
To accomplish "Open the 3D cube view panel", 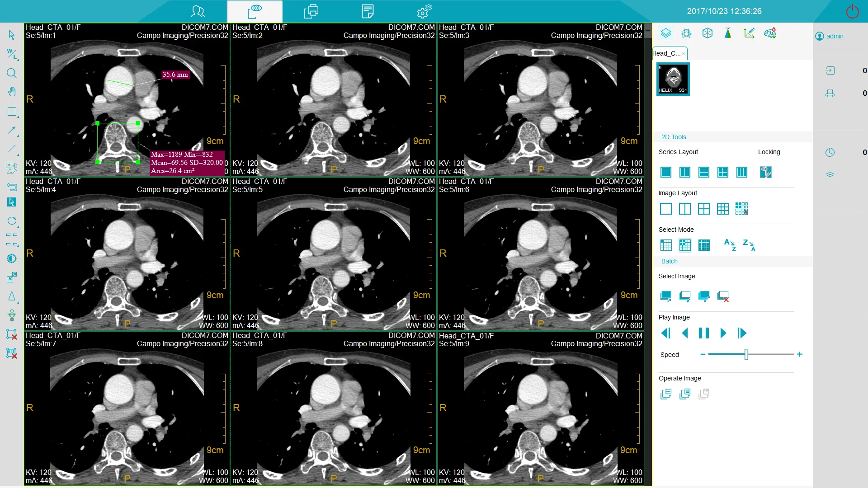I will tap(708, 33).
